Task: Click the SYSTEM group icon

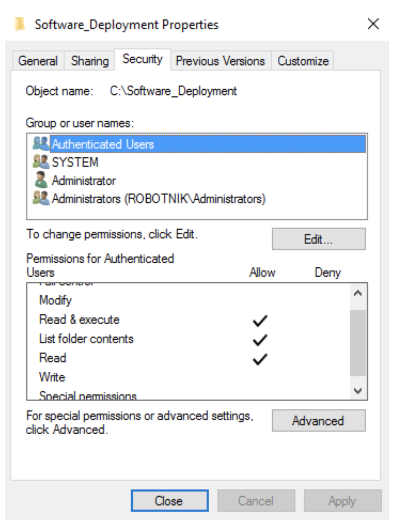Action: click(41, 161)
